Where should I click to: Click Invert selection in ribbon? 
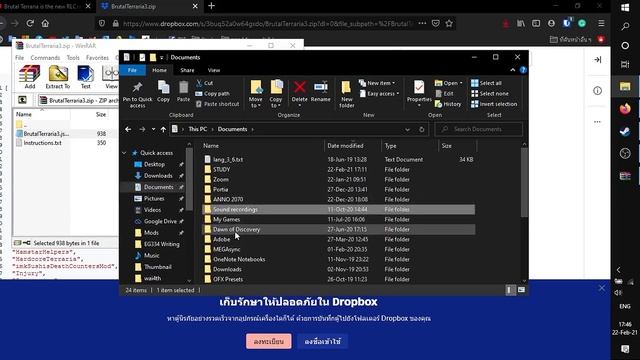(494, 104)
